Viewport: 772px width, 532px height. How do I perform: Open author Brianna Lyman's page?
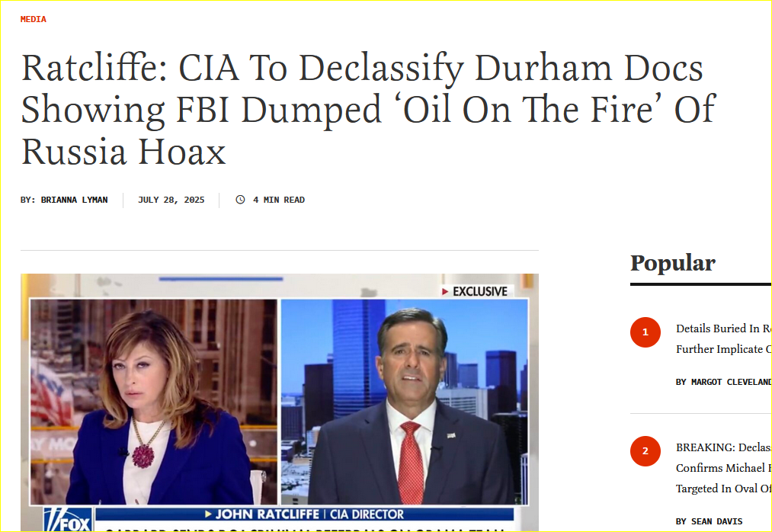pos(74,200)
